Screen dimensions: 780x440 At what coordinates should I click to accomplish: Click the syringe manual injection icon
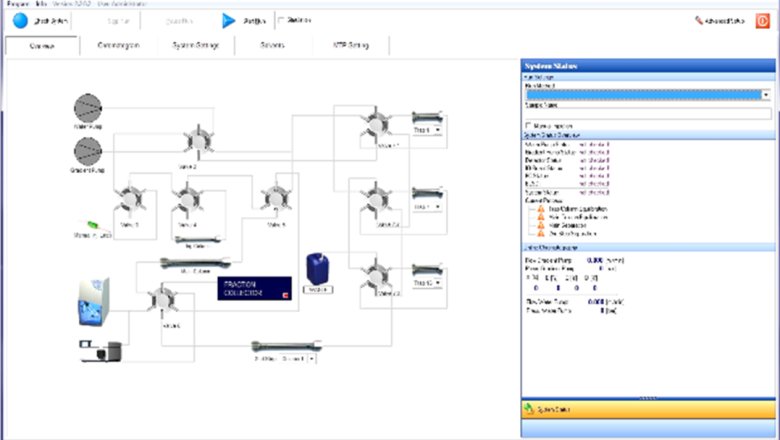[88, 226]
